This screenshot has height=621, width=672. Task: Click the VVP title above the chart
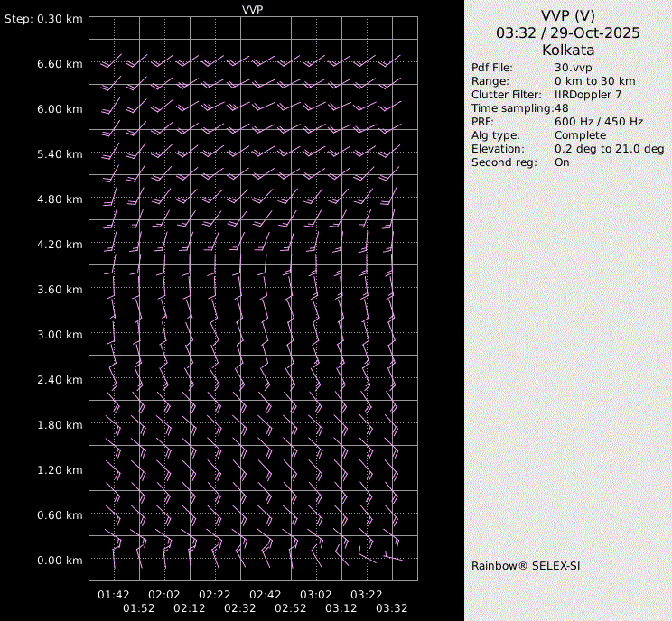(253, 9)
